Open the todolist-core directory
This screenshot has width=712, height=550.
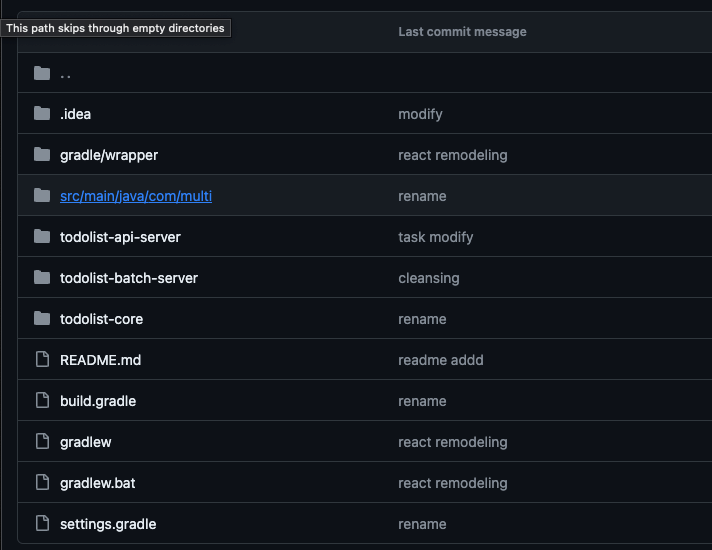pyautogui.click(x=101, y=319)
